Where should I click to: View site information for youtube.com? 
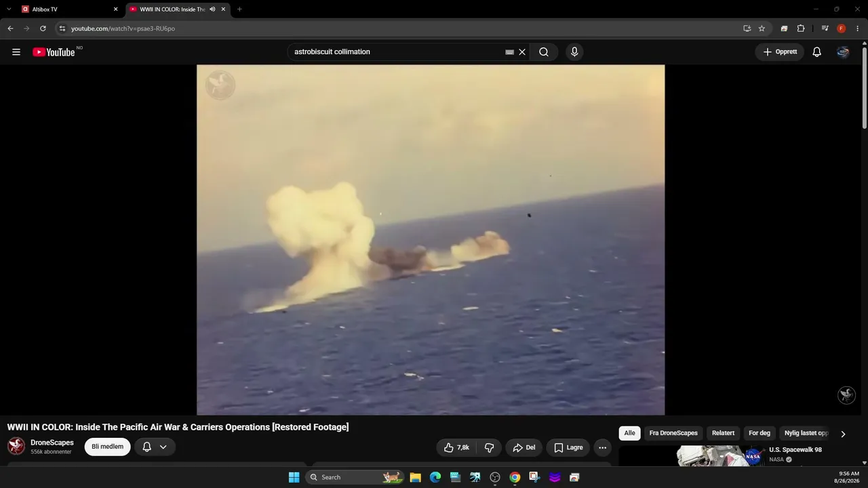pyautogui.click(x=62, y=28)
